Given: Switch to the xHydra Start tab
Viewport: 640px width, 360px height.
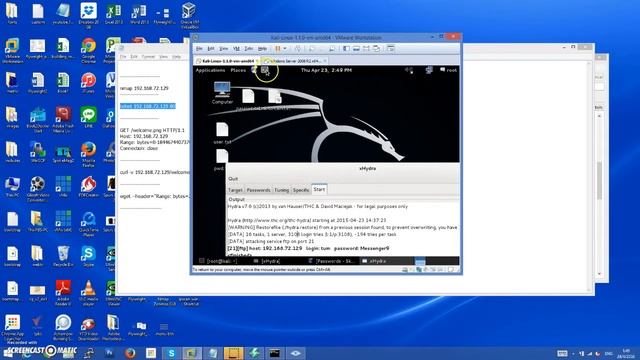Looking at the screenshot, I should 319,189.
